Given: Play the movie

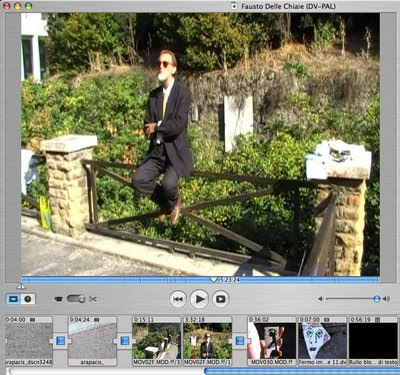Looking at the screenshot, I should (x=199, y=299).
